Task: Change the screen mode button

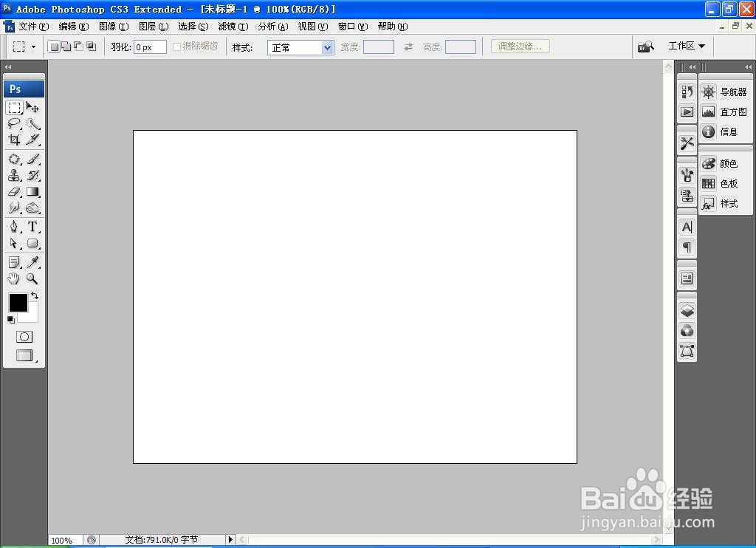Action: (x=25, y=356)
